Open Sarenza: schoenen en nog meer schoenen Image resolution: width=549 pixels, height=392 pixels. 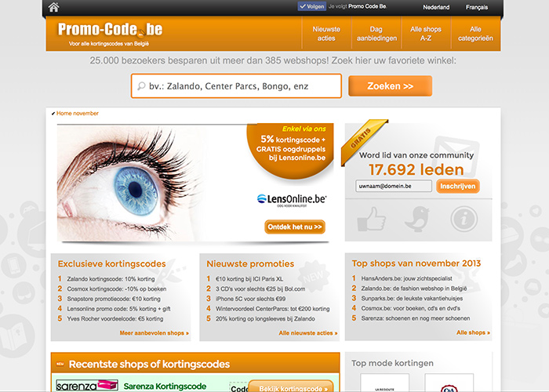[x=416, y=318]
